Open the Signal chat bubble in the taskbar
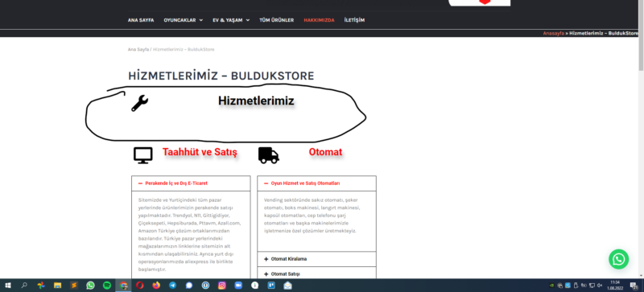Viewport: 644px width, 292px height. click(x=189, y=285)
